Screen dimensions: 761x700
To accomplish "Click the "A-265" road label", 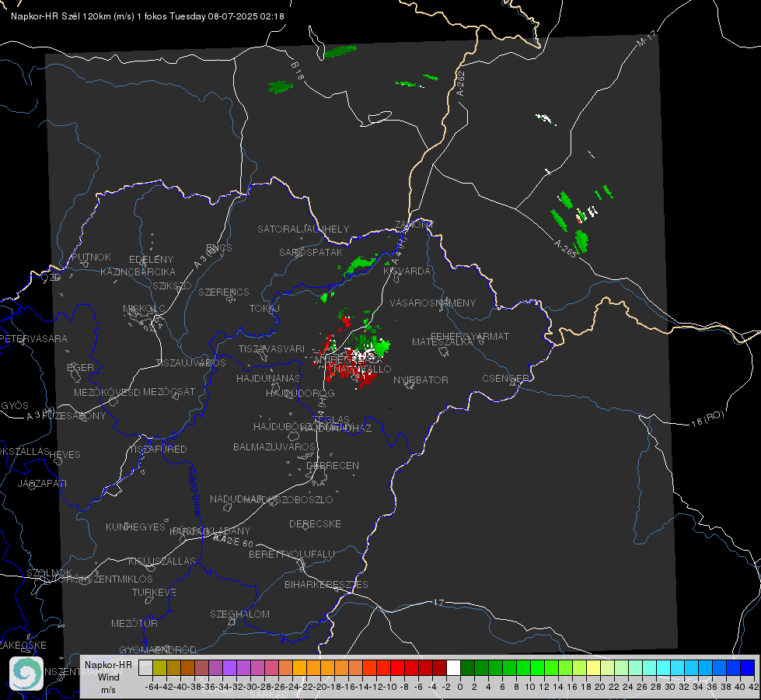I will [x=565, y=249].
